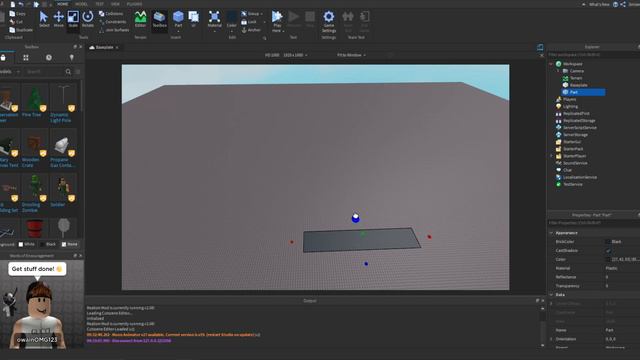Click the Toolbox filter options icon
640x360 pixels.
tap(78, 72)
